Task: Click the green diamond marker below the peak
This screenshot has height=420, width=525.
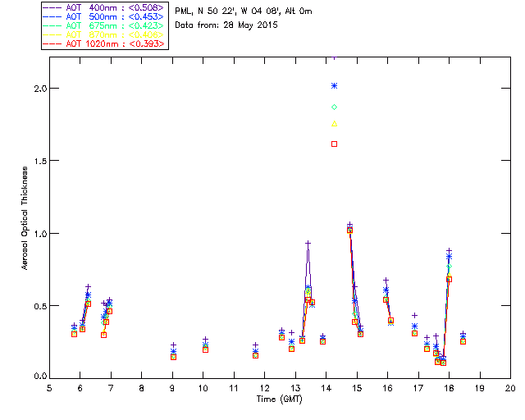Action: (334, 107)
